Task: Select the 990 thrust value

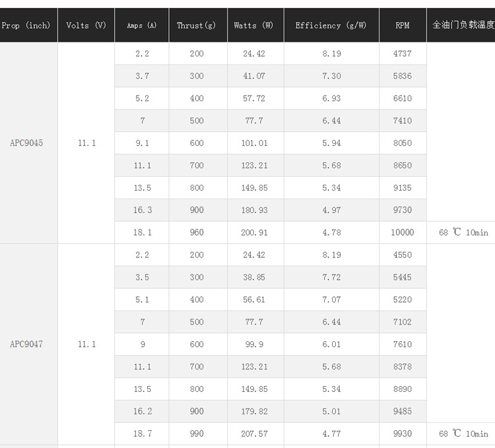Action: (x=197, y=433)
